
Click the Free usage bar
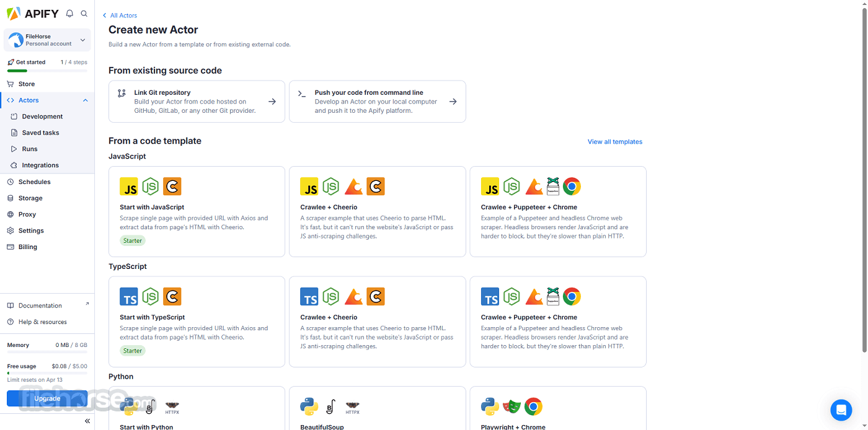pos(47,374)
